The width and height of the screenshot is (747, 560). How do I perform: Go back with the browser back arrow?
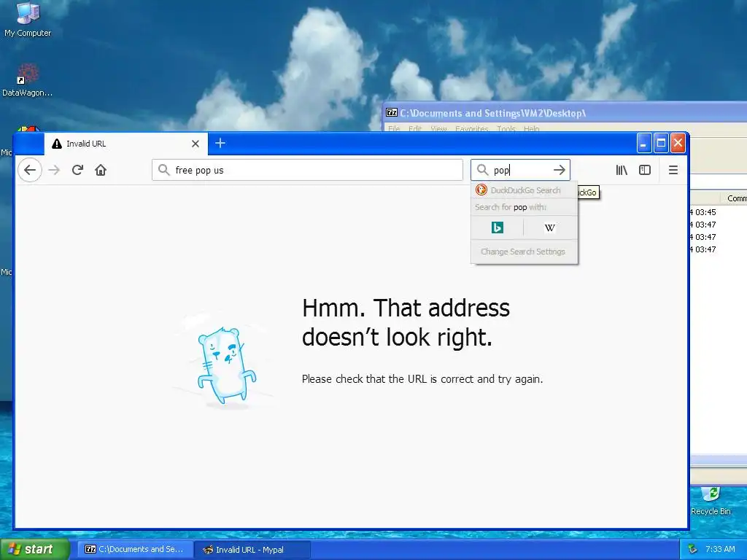point(29,170)
